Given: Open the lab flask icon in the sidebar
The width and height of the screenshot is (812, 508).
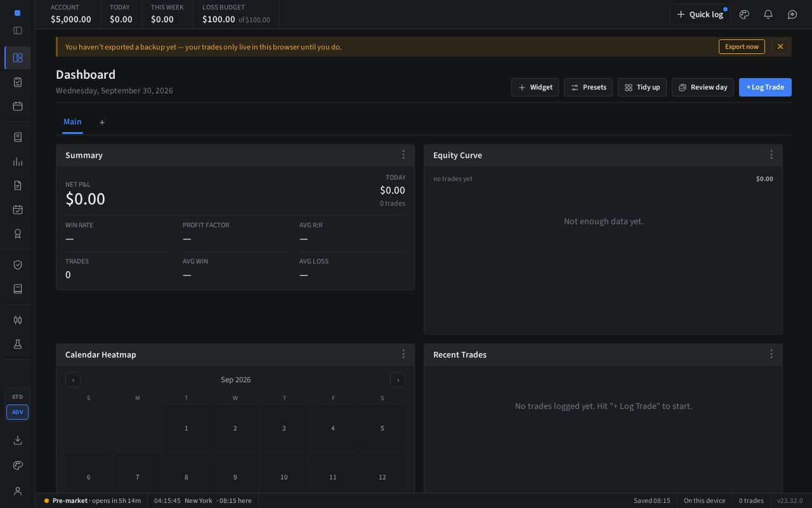Looking at the screenshot, I should [18, 344].
